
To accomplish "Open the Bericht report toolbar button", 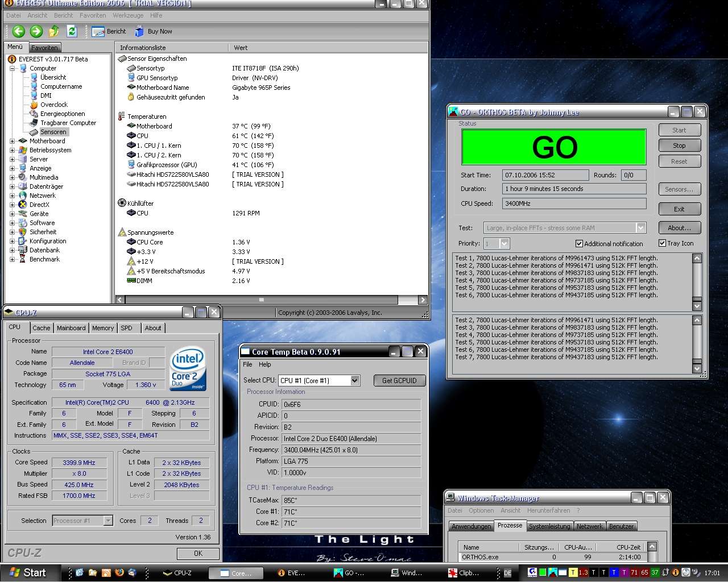I will 109,31.
